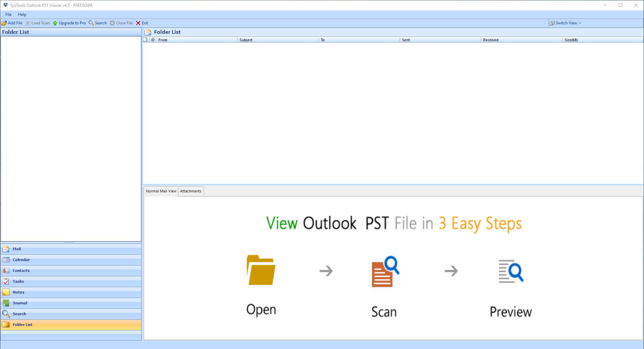Image resolution: width=644 pixels, height=349 pixels.
Task: Sort by the Sent column header
Action: [x=440, y=40]
